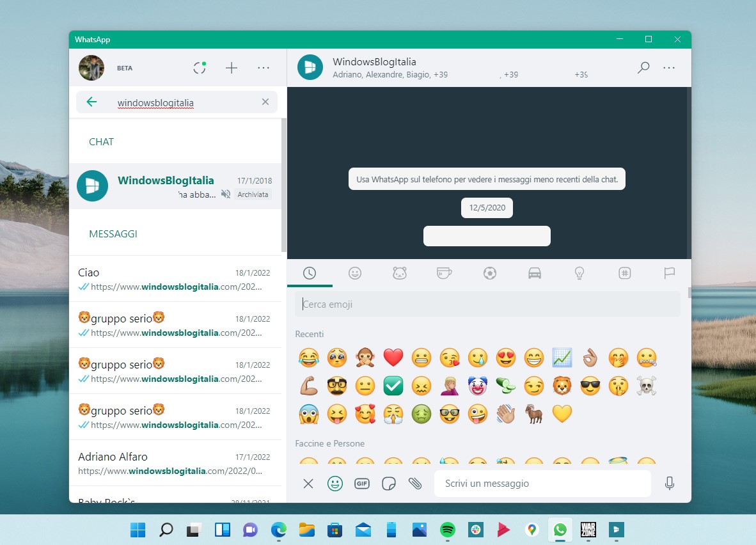Open the new chat plus icon

pyautogui.click(x=232, y=68)
